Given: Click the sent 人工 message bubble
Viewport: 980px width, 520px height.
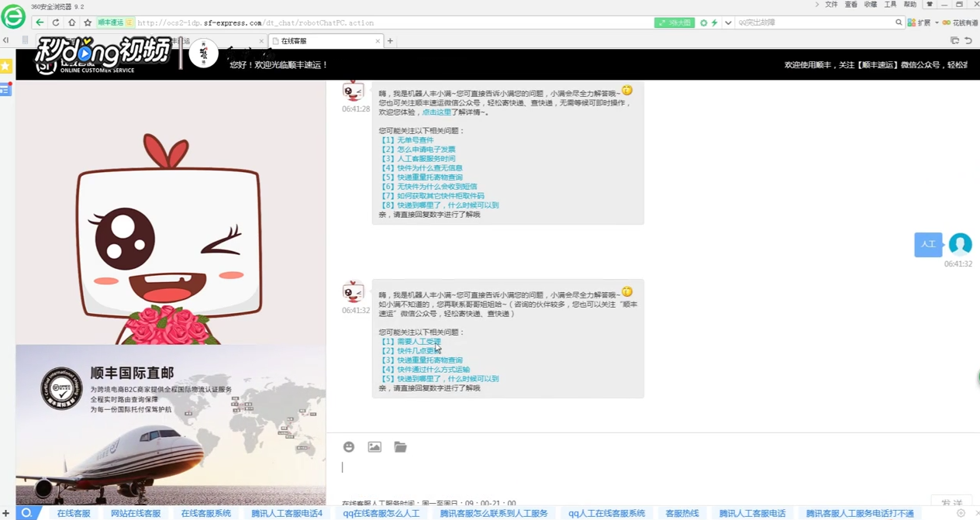Looking at the screenshot, I should 928,244.
